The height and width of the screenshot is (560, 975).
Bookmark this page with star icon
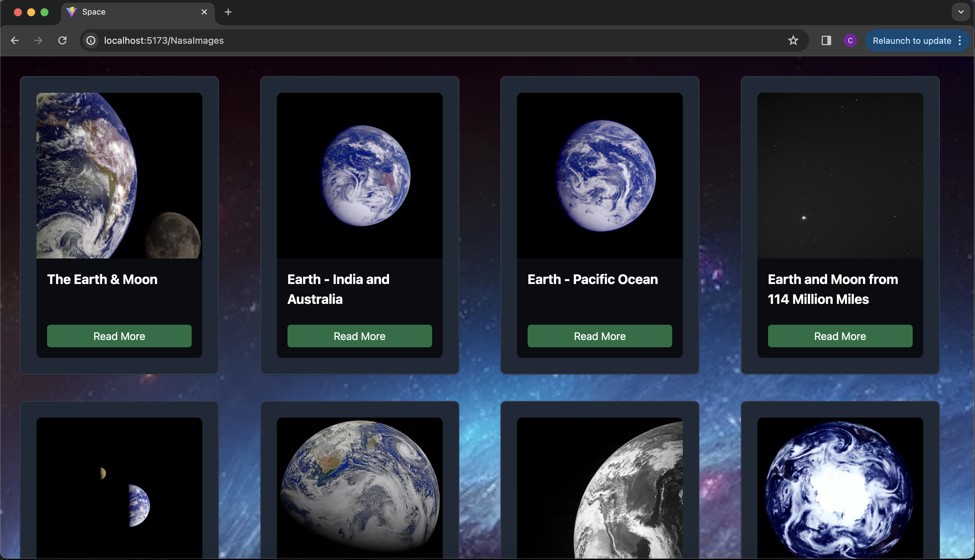pos(793,40)
